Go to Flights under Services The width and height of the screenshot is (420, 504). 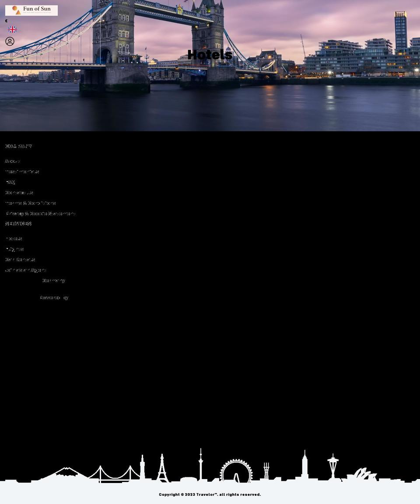[14, 249]
